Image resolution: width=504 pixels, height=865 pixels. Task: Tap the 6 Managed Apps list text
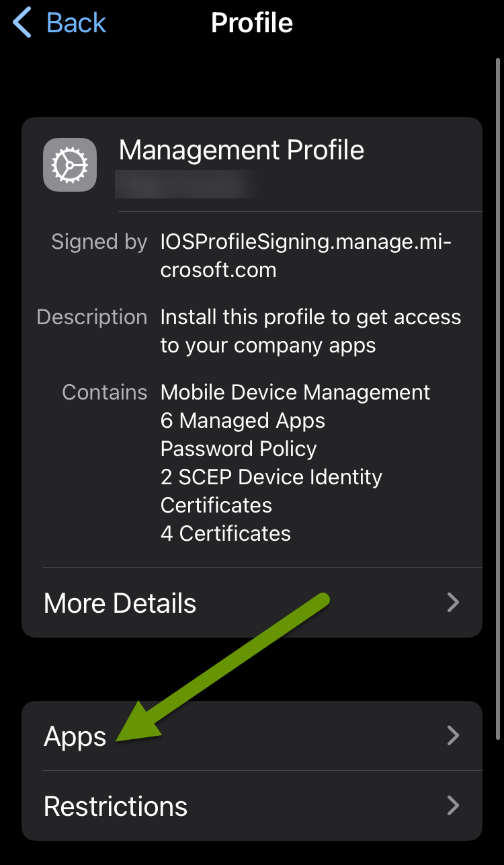242,420
